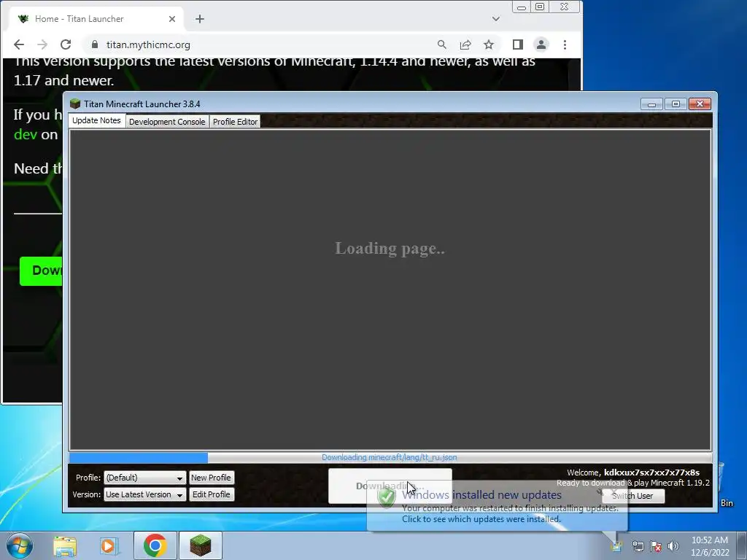Close the Windows updates notification balloon
The image size is (747, 560).
click(614, 492)
